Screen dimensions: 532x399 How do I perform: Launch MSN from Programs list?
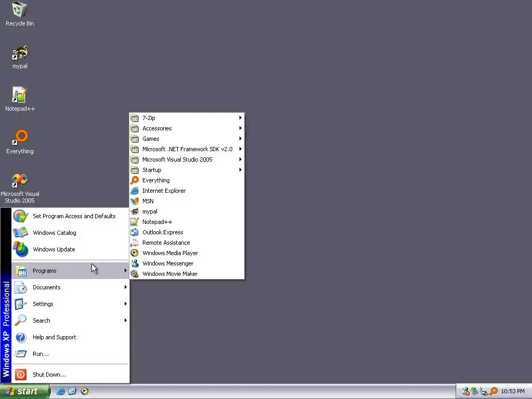click(187, 201)
